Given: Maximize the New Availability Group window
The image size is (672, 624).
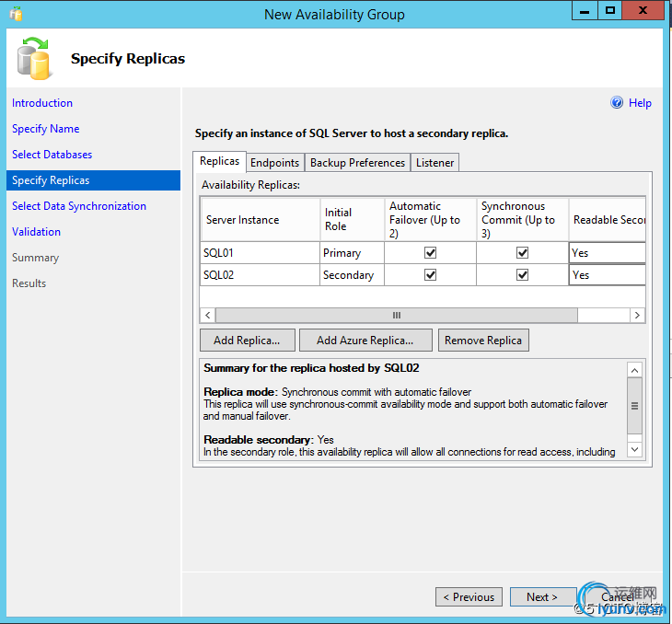Looking at the screenshot, I should (609, 10).
